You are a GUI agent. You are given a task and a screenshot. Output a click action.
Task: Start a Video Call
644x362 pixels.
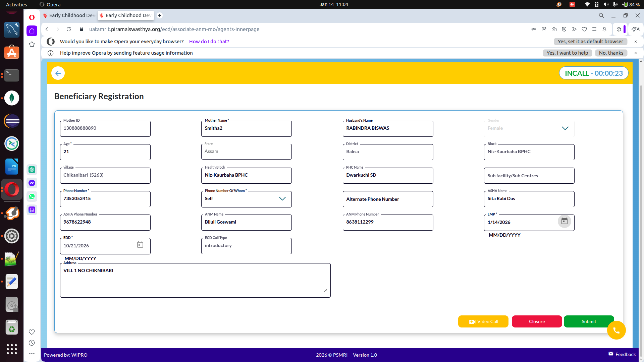(x=483, y=321)
